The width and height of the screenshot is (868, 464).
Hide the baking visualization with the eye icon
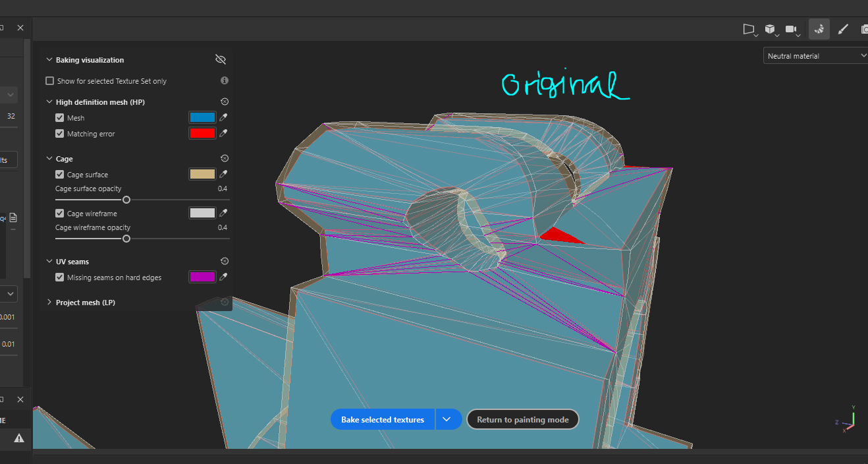coord(221,60)
